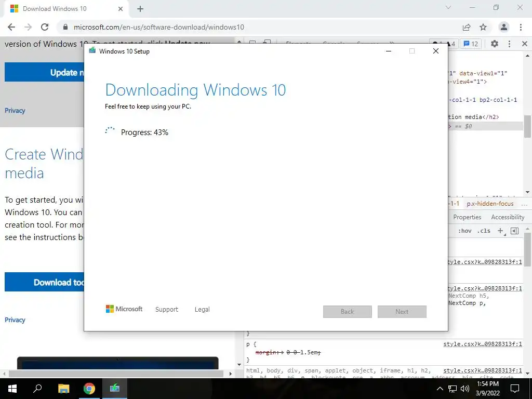Click the Legal link in Windows 10 Setup
This screenshot has height=399, width=532.
pyautogui.click(x=202, y=310)
